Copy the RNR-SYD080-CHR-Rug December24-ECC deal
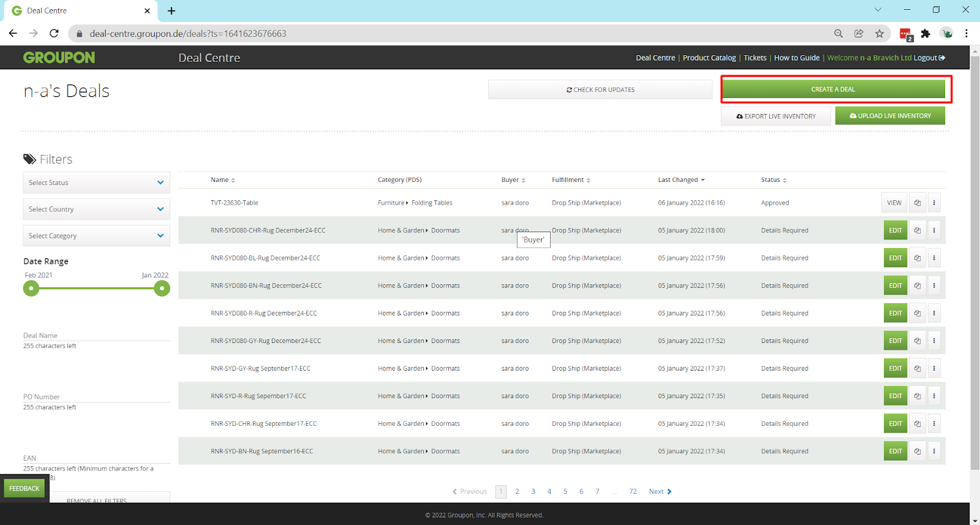Image resolution: width=980 pixels, height=525 pixels. (918, 230)
